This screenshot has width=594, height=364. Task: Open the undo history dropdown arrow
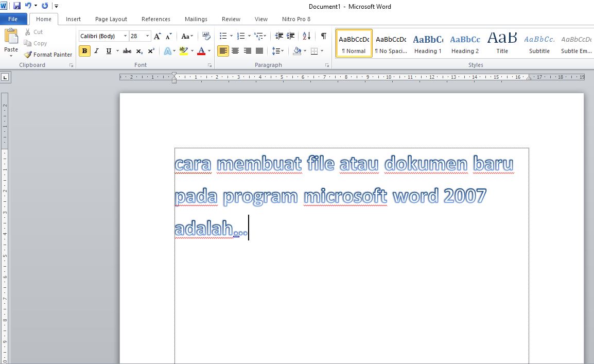coord(36,6)
